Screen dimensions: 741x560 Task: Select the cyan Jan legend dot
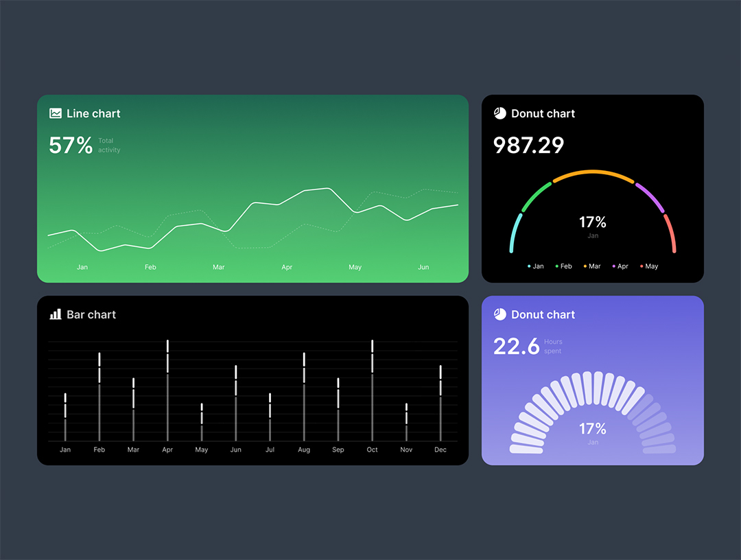pos(529,266)
